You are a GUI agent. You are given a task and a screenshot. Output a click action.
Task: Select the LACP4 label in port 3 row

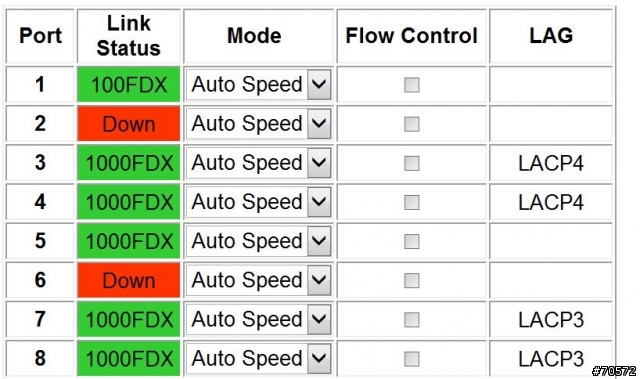[x=551, y=164]
